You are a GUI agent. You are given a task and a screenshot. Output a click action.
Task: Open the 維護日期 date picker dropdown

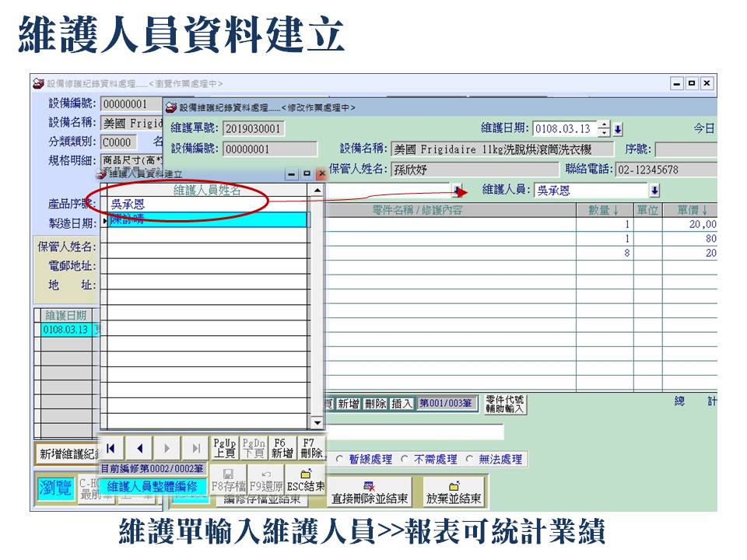(x=618, y=129)
